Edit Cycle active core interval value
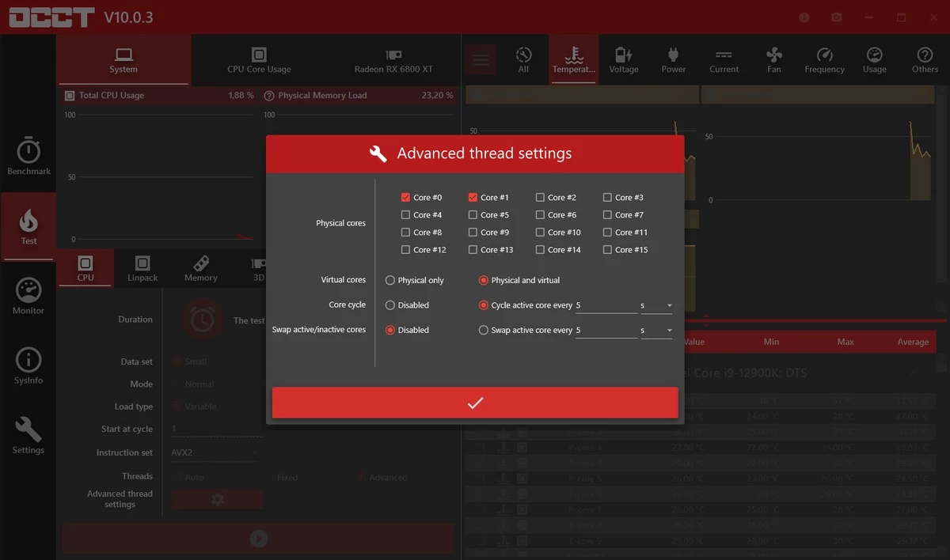Image resolution: width=950 pixels, height=560 pixels. click(x=606, y=305)
